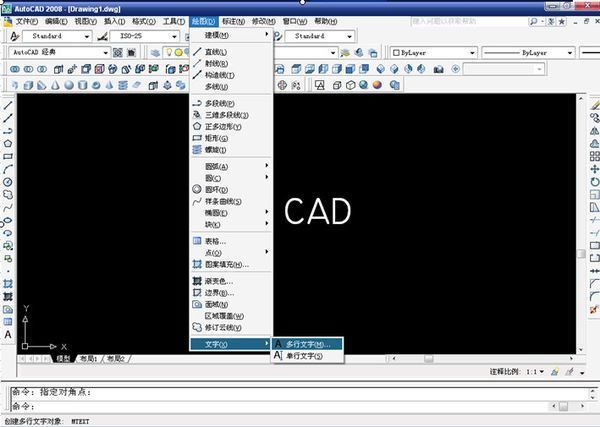The width and height of the screenshot is (600, 427).
Task: Select the Hatch tool in left toolbar
Action: pos(8,284)
